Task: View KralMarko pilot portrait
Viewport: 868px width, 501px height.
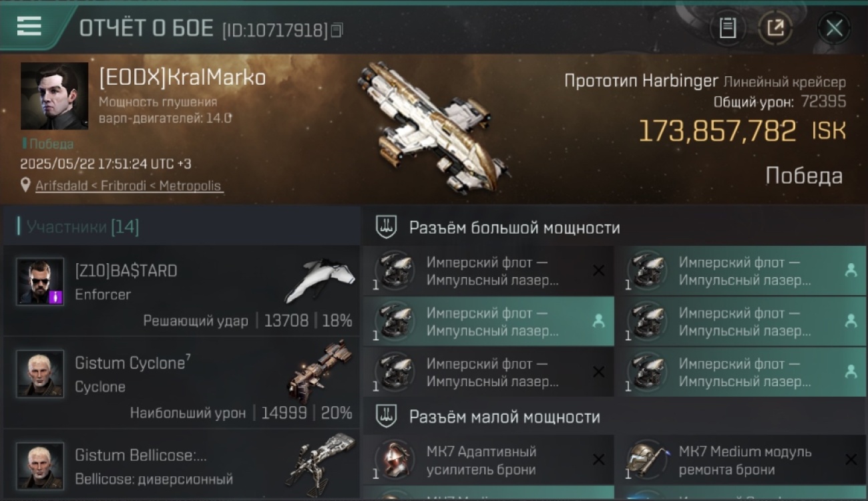Action: pyautogui.click(x=54, y=96)
